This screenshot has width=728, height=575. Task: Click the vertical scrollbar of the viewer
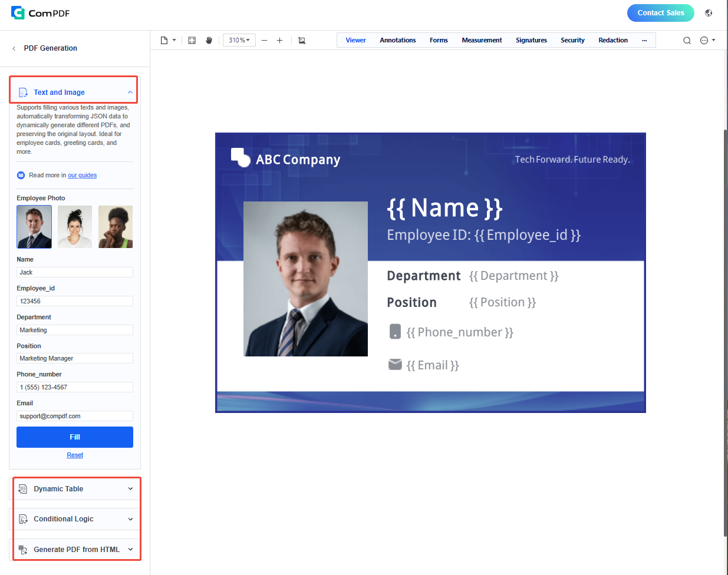click(725, 333)
